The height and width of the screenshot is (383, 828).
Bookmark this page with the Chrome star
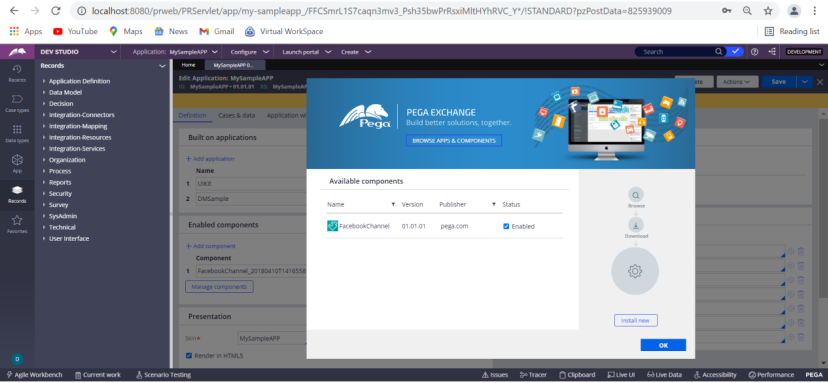tap(768, 11)
